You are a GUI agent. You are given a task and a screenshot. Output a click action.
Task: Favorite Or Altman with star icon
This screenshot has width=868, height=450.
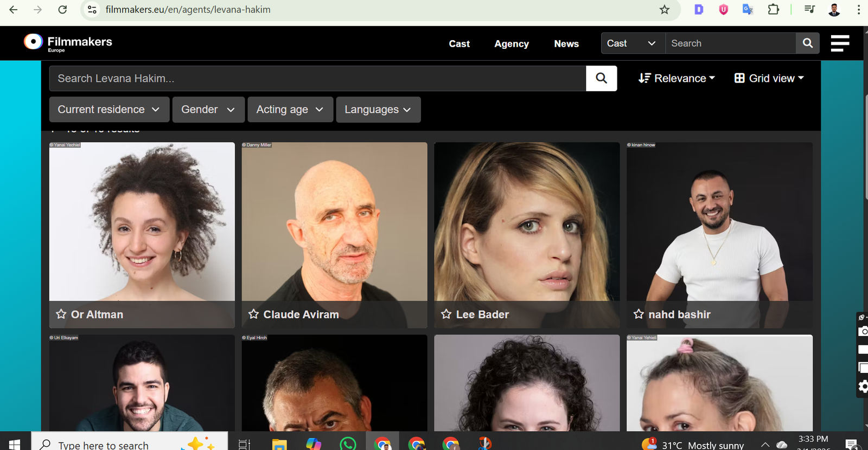click(x=61, y=314)
